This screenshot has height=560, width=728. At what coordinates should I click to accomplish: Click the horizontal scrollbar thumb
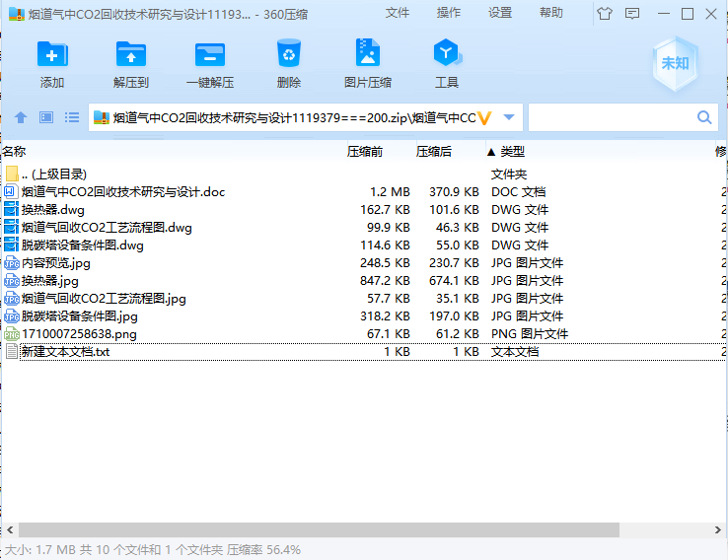coord(319,529)
